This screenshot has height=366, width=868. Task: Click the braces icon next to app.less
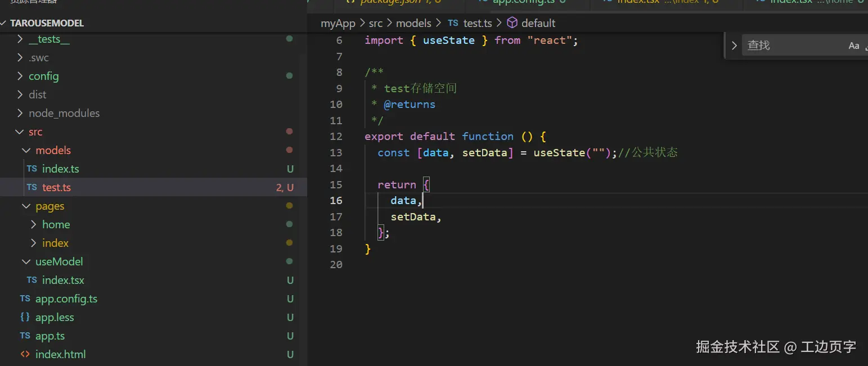(x=25, y=317)
